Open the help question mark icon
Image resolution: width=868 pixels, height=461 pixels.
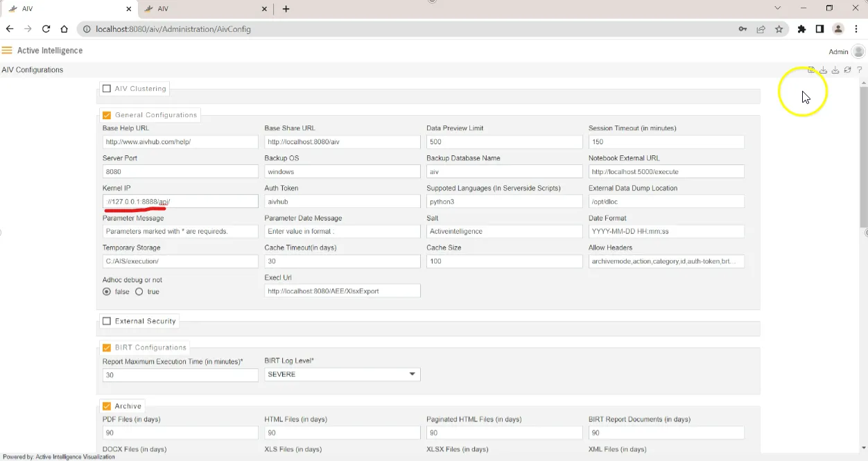(x=860, y=70)
